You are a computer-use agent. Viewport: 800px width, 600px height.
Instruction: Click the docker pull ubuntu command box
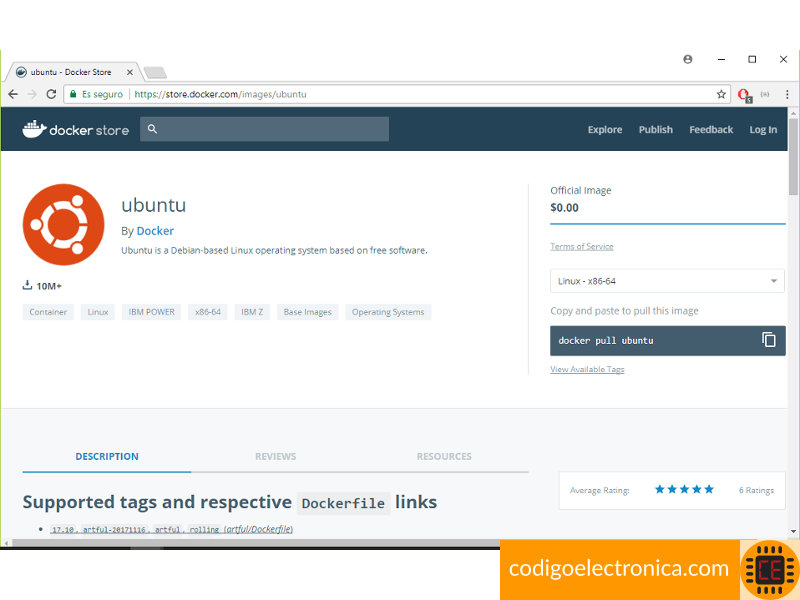point(667,340)
